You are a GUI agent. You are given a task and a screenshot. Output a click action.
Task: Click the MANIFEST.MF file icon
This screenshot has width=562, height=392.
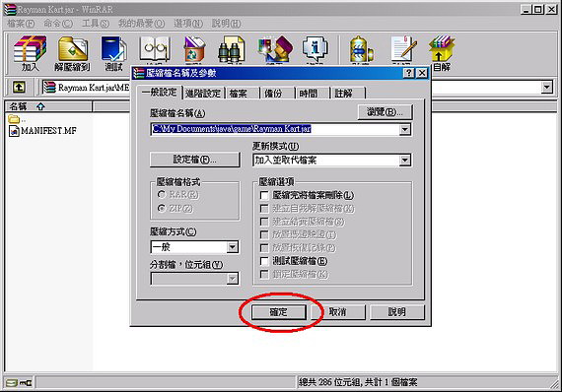(x=14, y=131)
